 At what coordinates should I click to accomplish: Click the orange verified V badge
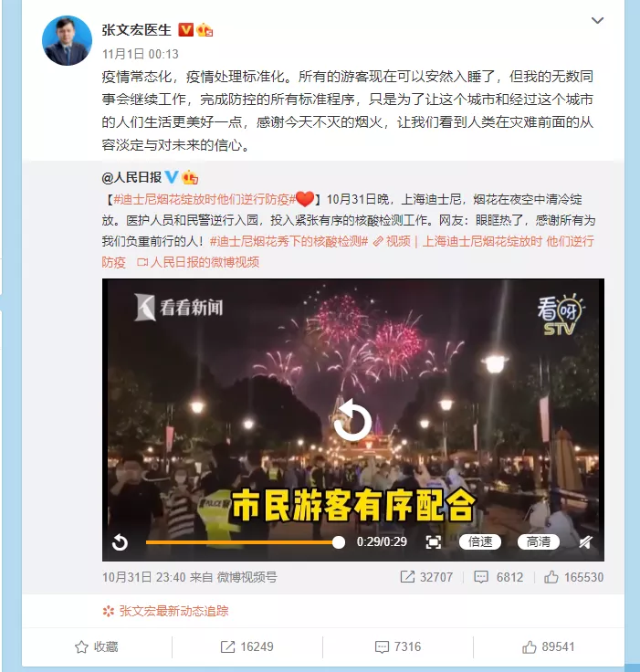coord(185,29)
